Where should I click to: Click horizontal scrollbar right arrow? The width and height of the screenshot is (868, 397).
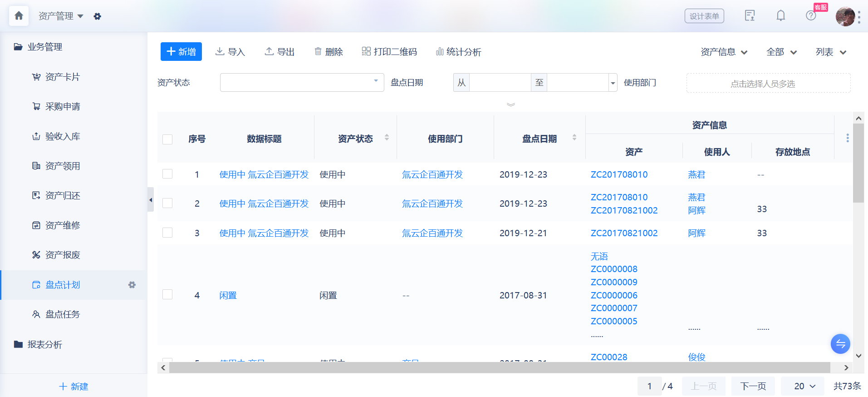(x=846, y=367)
